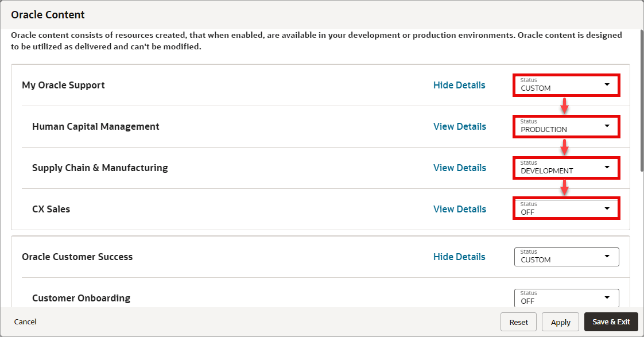Click the Oracle Content dialog title
The width and height of the screenshot is (644, 337).
click(x=48, y=15)
